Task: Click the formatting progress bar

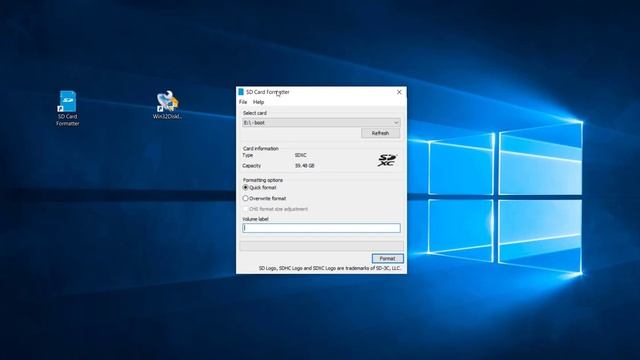Action: point(321,246)
